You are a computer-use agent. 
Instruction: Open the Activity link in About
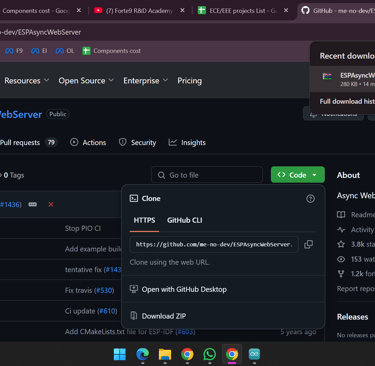356,230
